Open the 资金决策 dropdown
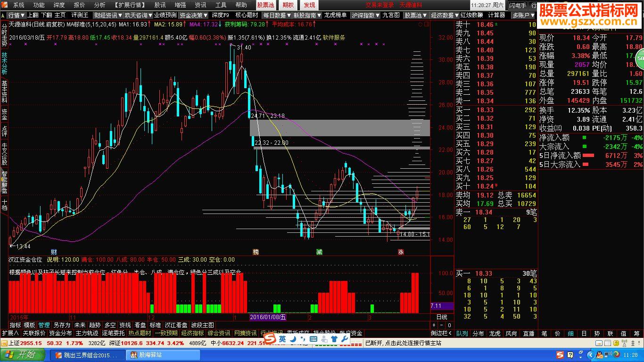 tap(194, 15)
